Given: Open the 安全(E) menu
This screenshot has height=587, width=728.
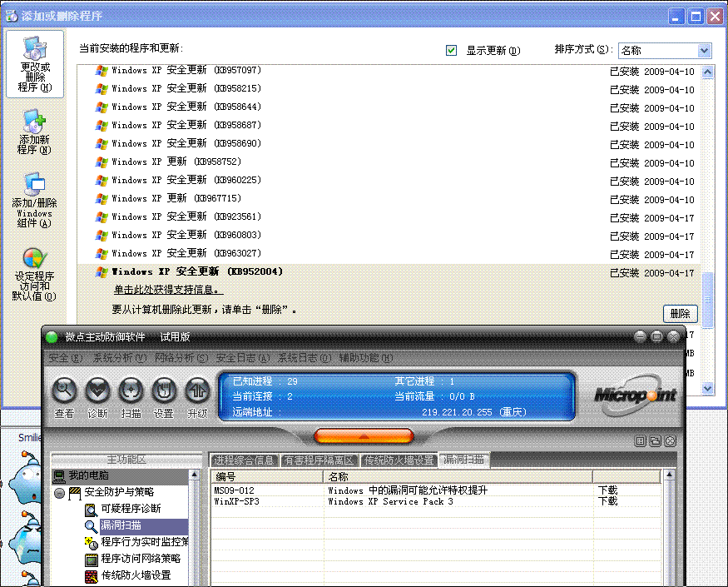Looking at the screenshot, I should coord(66,358).
